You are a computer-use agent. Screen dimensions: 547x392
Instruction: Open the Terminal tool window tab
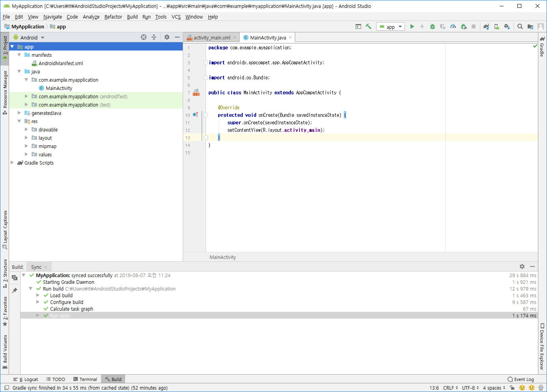pyautogui.click(x=85, y=379)
